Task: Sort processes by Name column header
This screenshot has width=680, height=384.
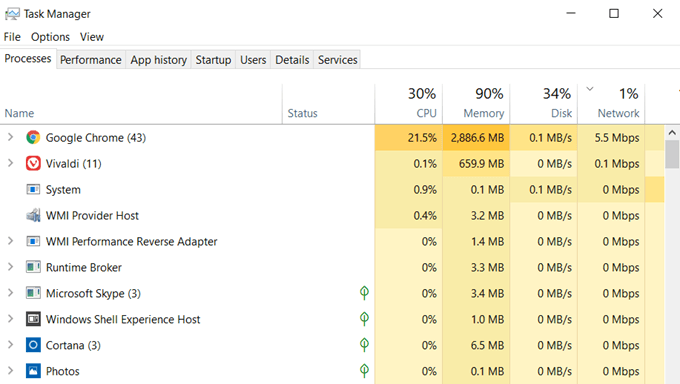Action: coord(141,104)
